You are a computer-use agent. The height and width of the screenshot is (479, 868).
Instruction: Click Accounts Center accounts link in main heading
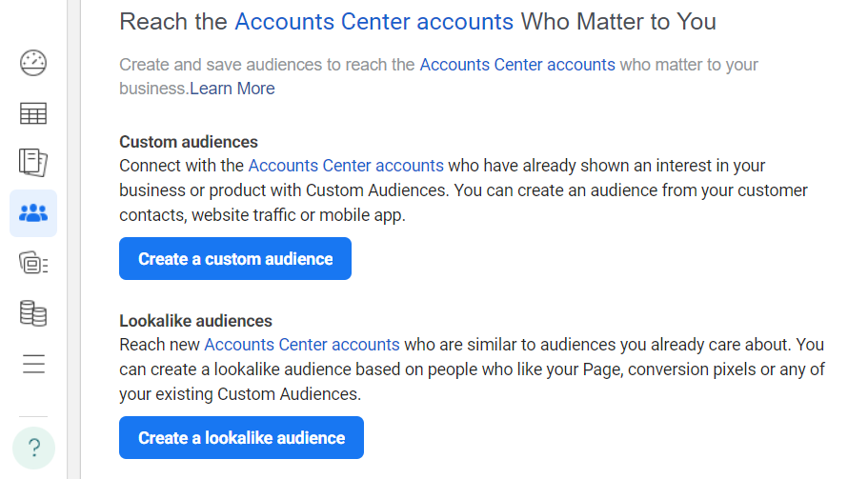(374, 22)
